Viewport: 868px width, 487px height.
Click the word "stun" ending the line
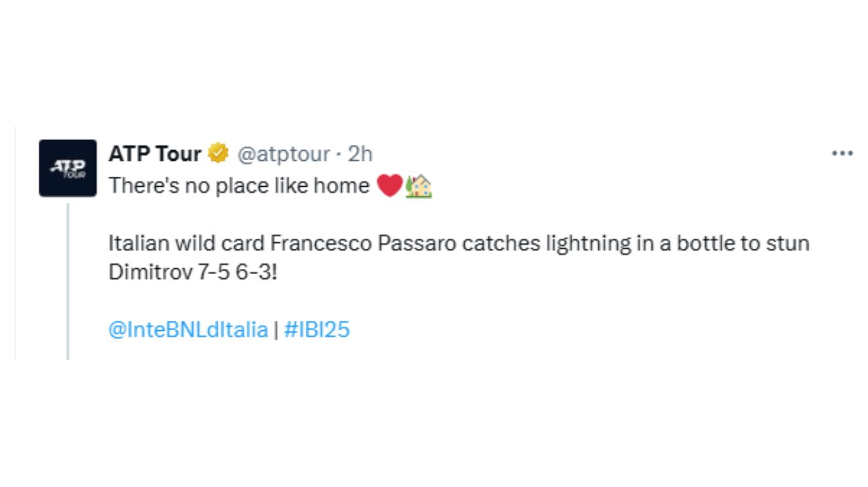click(x=791, y=243)
